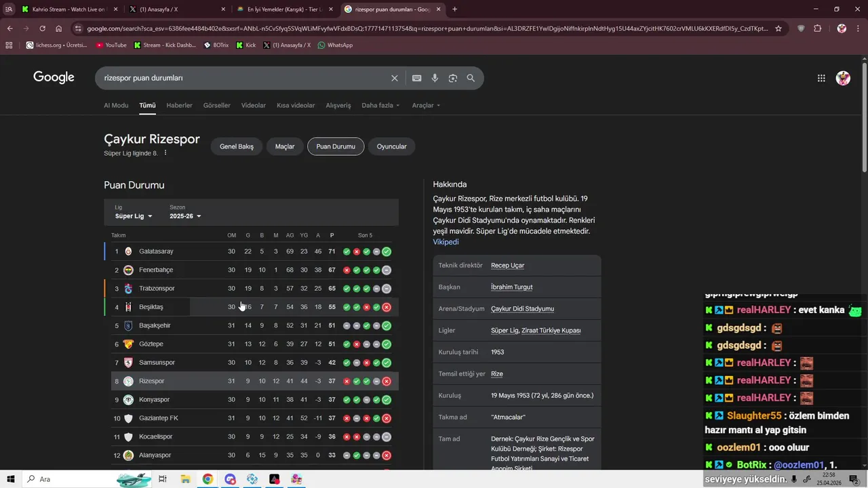Click the realHARLEY evet kanka chat message
868x488 pixels.
[x=783, y=310]
